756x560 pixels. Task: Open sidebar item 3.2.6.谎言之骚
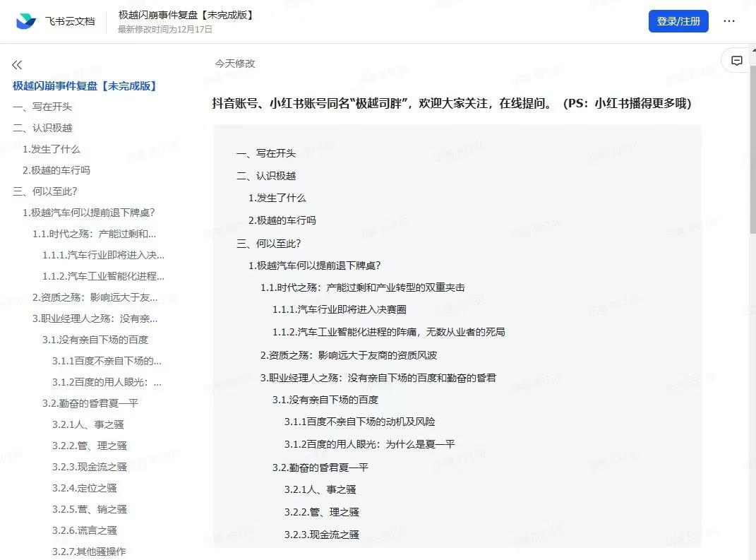click(x=85, y=530)
